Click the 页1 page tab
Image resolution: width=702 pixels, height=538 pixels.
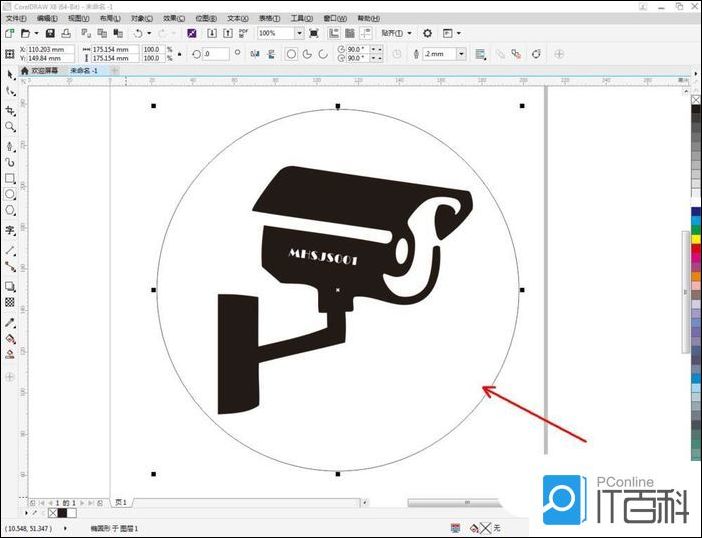(x=120, y=502)
